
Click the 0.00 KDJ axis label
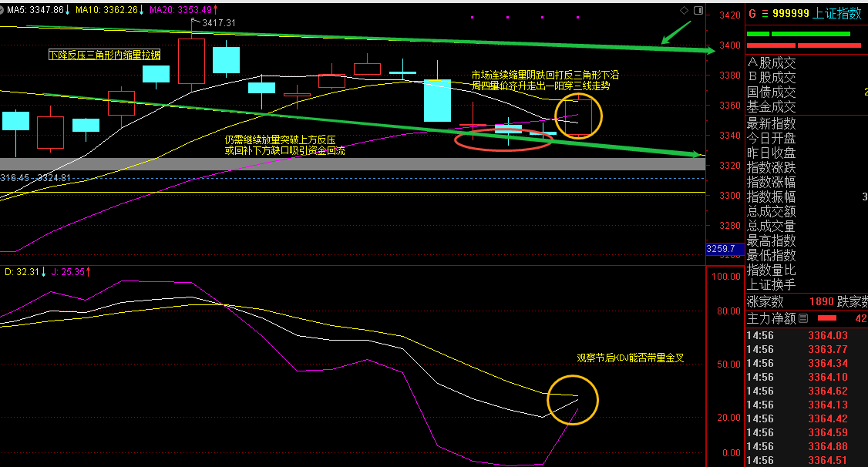(732, 452)
